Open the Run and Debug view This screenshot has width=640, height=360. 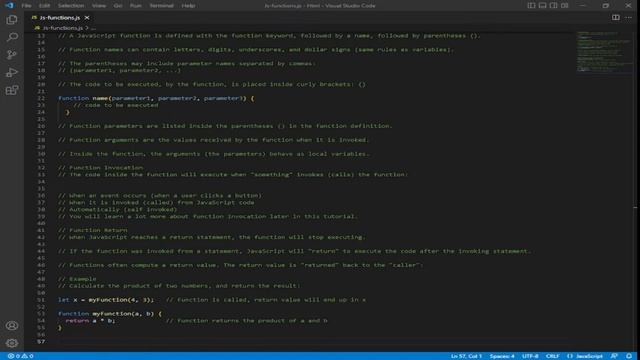[12, 72]
